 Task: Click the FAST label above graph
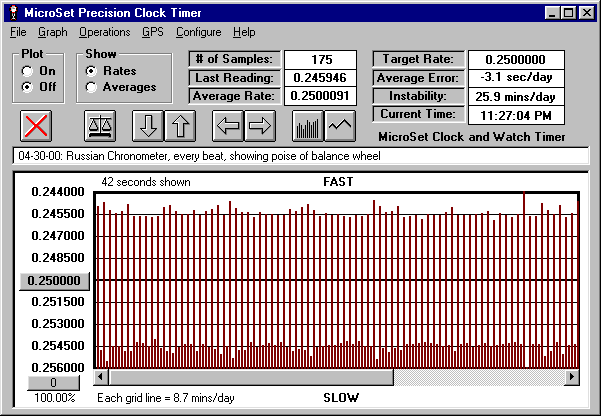click(338, 182)
